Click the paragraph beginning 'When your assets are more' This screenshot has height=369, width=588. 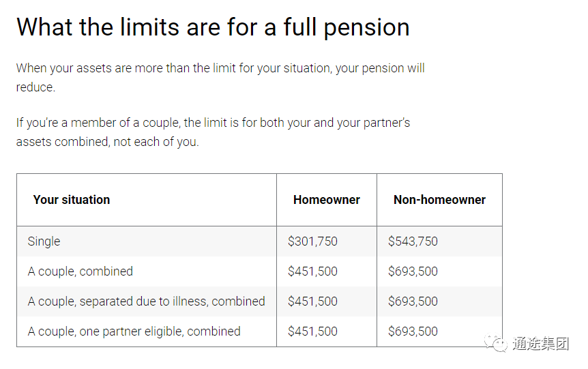click(220, 77)
